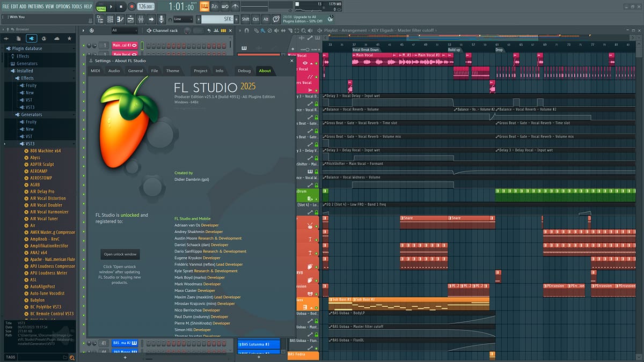Open the TOOLS menu
This screenshot has height=362, width=644.
(77, 6)
